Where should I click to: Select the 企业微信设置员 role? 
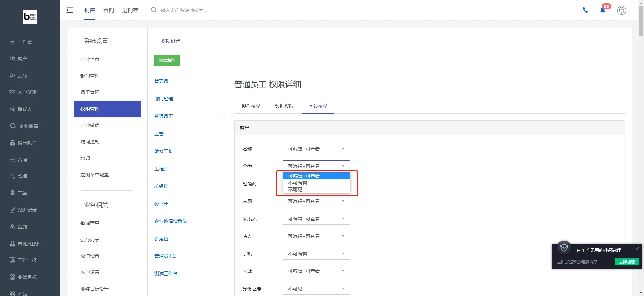point(171,221)
